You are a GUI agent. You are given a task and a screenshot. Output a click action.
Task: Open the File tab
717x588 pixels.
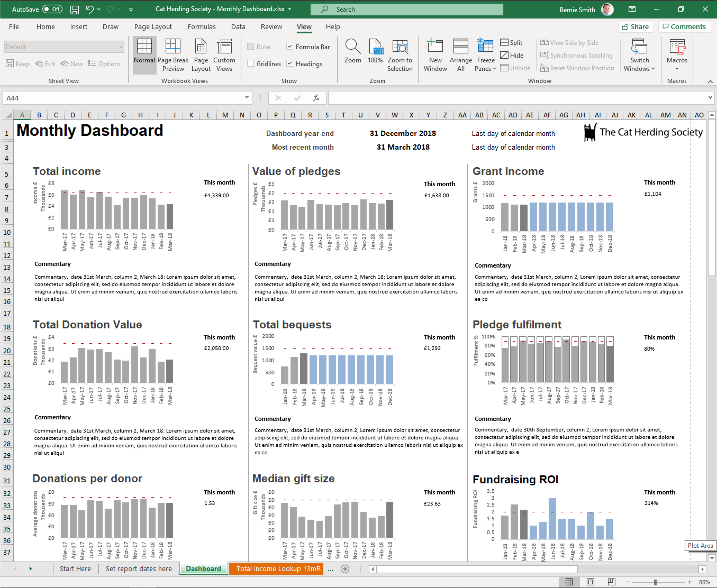(x=14, y=27)
